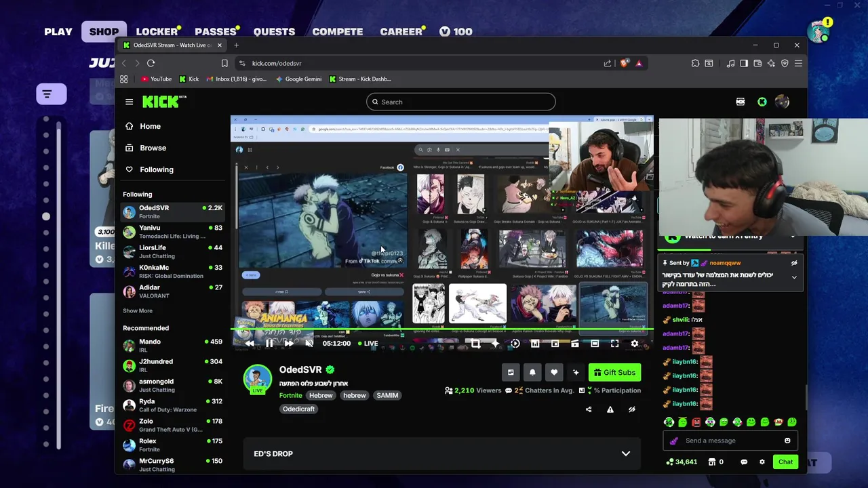The height and width of the screenshot is (488, 868).
Task: Open the video player settings gear
Action: tap(635, 344)
